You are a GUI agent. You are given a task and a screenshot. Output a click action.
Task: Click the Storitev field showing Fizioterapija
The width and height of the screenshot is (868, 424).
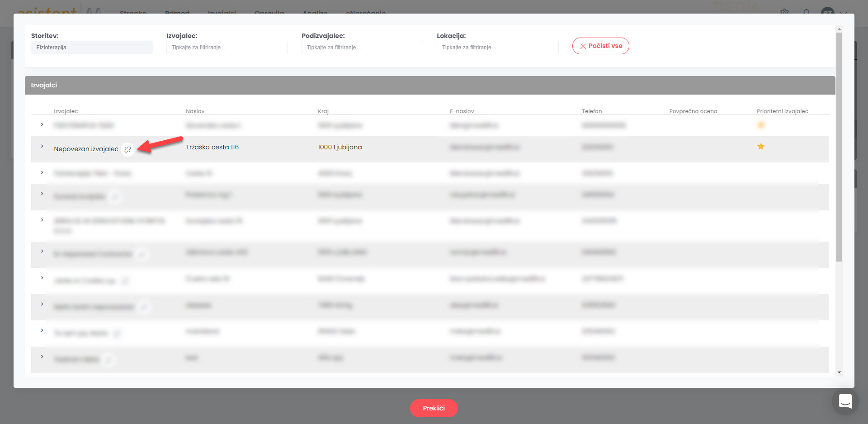[x=92, y=48]
